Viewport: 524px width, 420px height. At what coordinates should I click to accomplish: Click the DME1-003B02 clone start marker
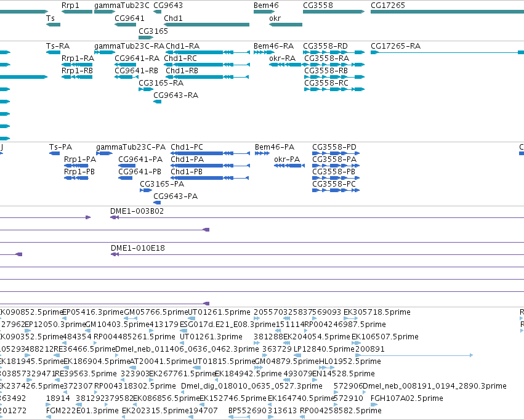115,217
